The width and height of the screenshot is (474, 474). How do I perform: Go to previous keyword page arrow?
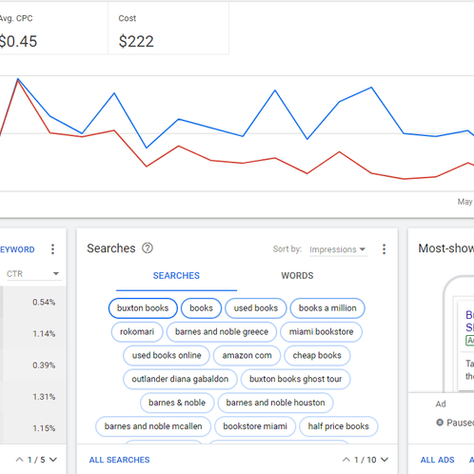(x=20, y=460)
